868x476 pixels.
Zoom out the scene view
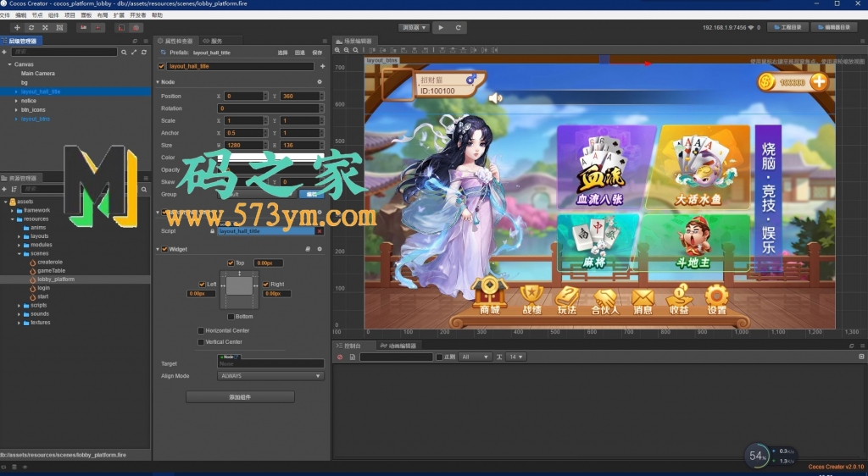[347, 50]
